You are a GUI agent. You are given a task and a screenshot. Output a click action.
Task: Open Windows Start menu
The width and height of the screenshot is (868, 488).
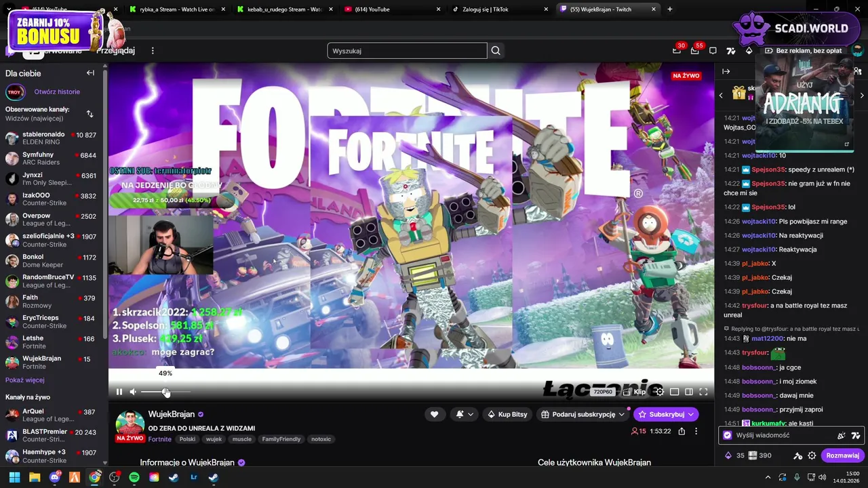tap(14, 477)
